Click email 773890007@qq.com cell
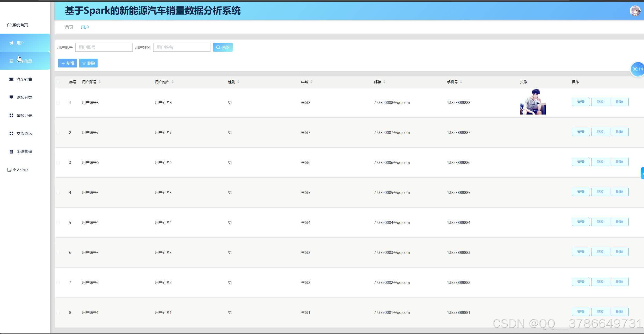Screen dimensions: 644x334 point(392,133)
